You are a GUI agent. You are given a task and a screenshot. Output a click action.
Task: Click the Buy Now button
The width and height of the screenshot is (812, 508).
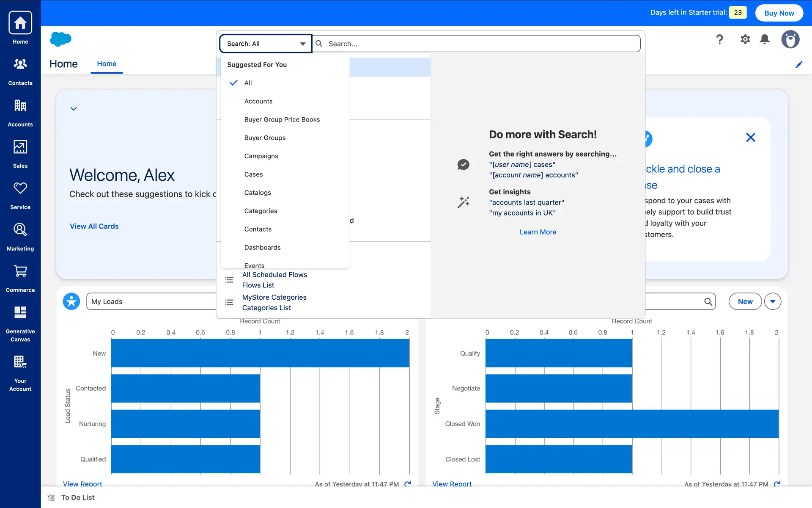779,13
